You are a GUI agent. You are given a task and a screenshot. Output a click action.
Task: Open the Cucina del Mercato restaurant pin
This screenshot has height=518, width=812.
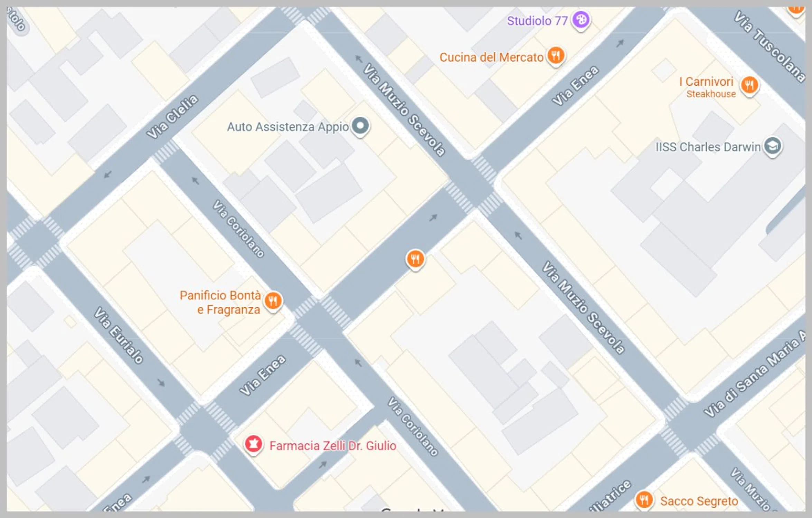(556, 56)
